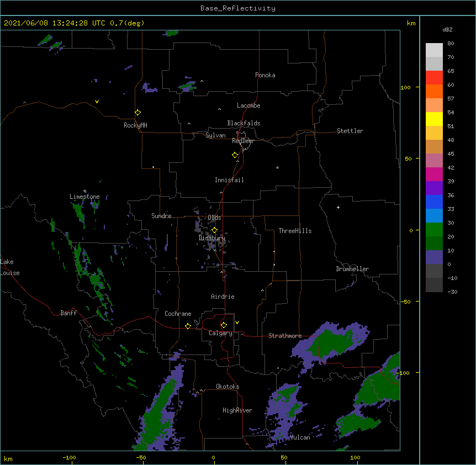Select the dark gray -10 dBZ swatch
476x465 pixels.
click(x=434, y=284)
